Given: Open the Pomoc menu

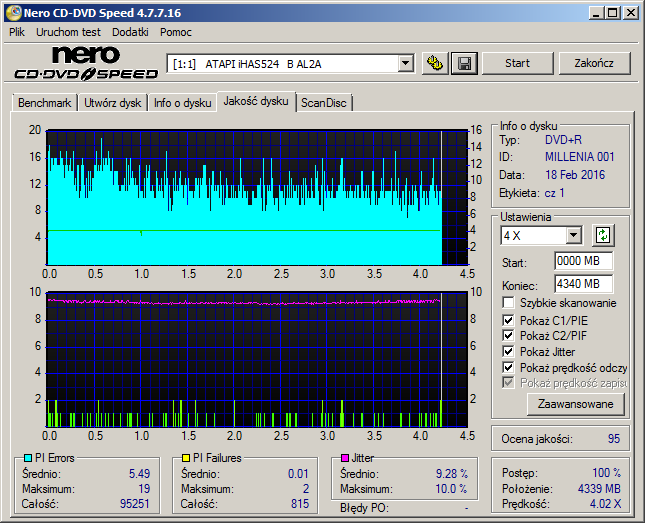Looking at the screenshot, I should 176,32.
